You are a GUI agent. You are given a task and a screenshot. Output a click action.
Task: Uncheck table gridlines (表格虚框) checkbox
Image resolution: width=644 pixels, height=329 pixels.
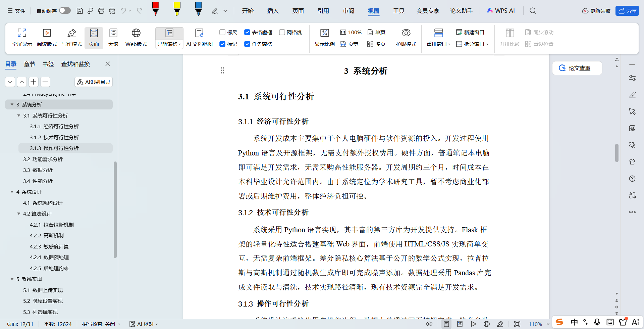coord(247,32)
